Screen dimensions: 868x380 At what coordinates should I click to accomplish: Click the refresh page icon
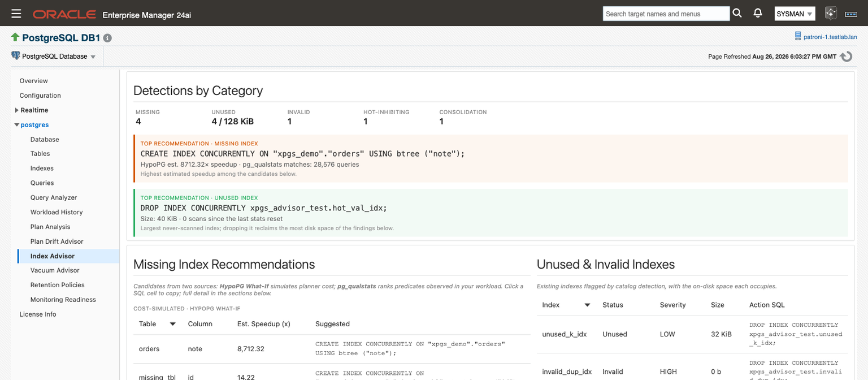tap(846, 57)
